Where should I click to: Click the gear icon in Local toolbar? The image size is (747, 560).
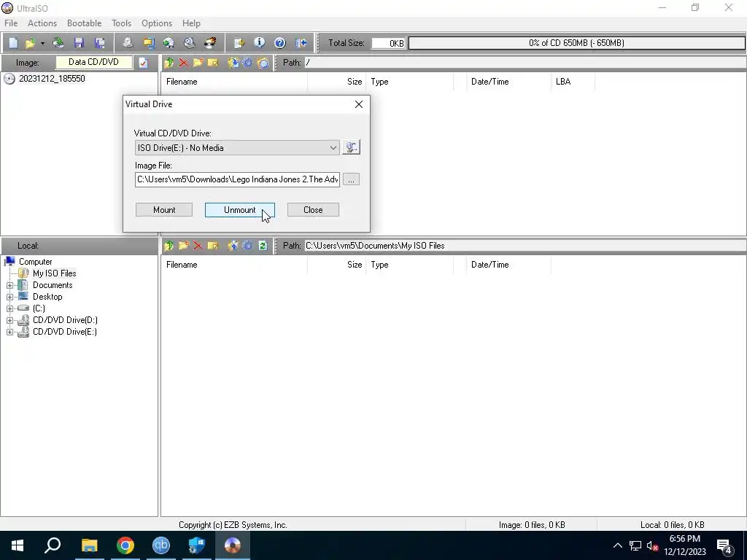click(x=248, y=246)
